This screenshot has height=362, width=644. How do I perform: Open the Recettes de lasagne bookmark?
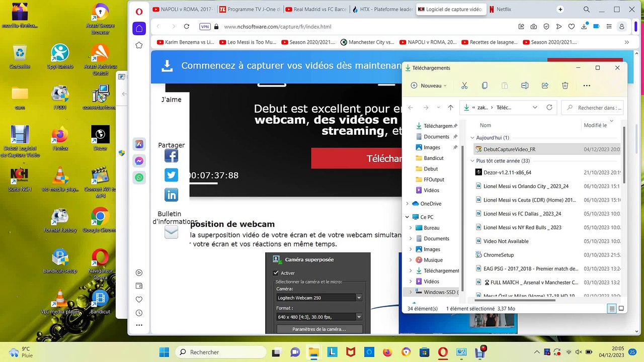pos(490,42)
